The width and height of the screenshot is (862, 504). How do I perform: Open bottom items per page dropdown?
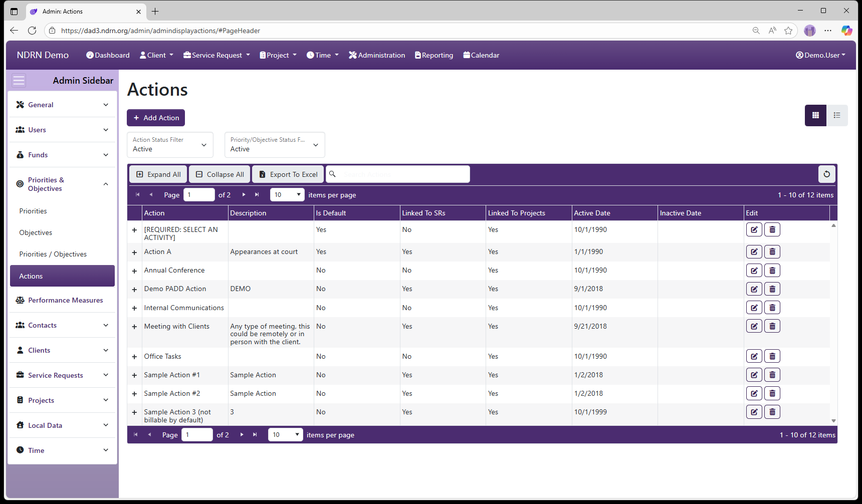pyautogui.click(x=286, y=434)
